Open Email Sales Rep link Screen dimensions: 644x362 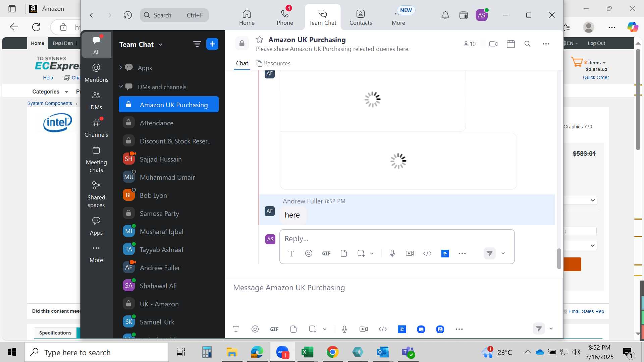586,311
